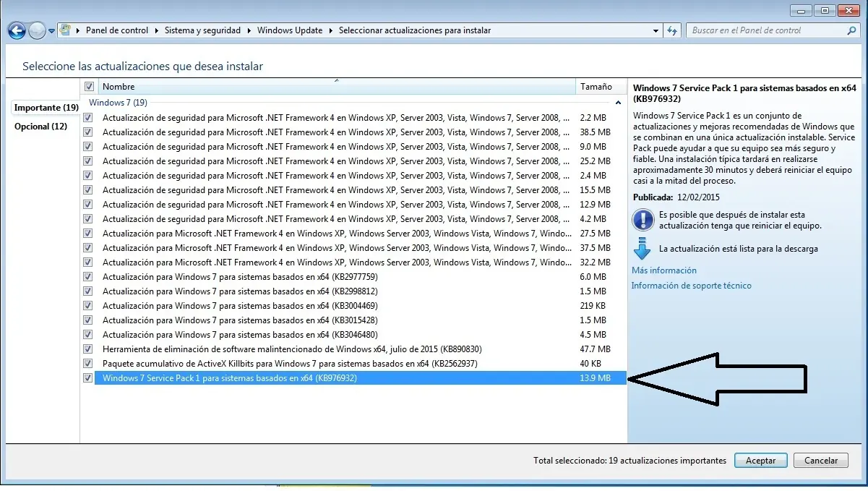Click the Aceptar button
The image size is (868, 491).
pyautogui.click(x=760, y=460)
